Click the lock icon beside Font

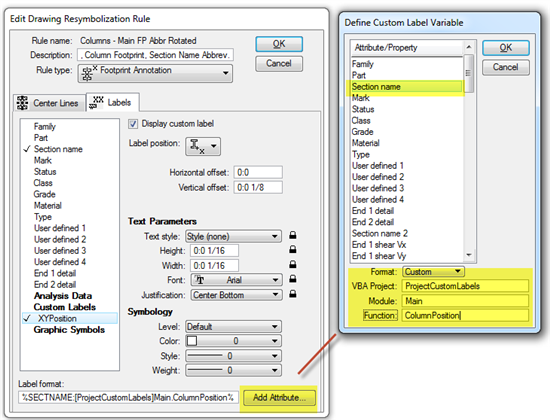[x=293, y=279]
